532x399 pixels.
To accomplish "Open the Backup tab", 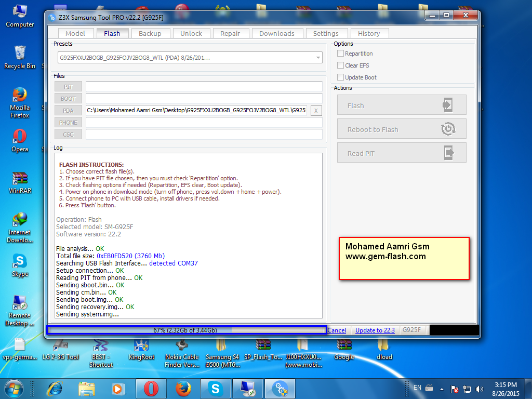I will pos(150,33).
